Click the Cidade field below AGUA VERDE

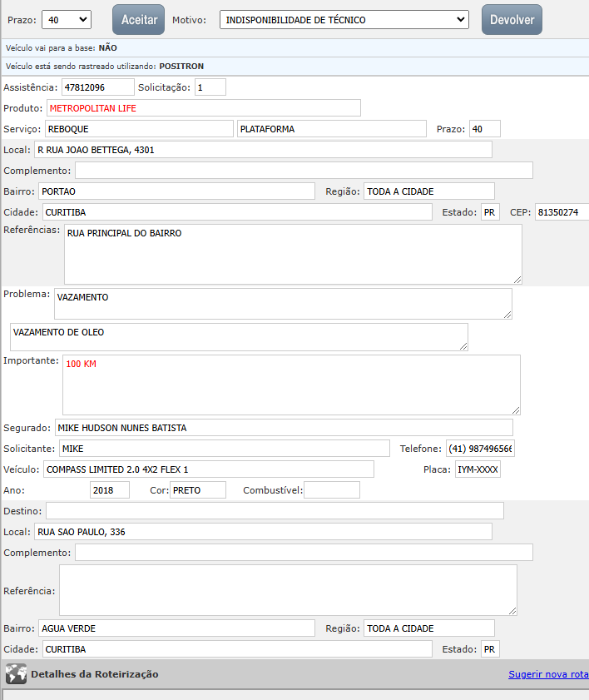point(237,649)
